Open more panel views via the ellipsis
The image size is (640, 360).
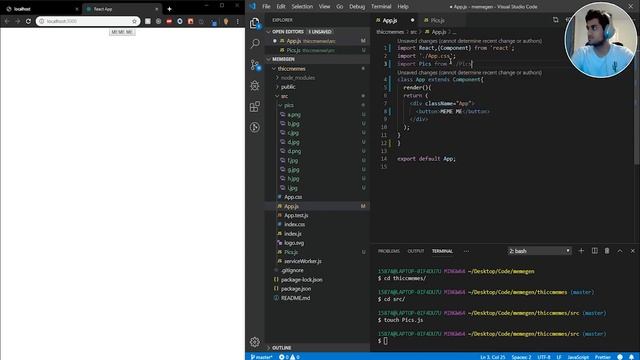pyautogui.click(x=466, y=251)
